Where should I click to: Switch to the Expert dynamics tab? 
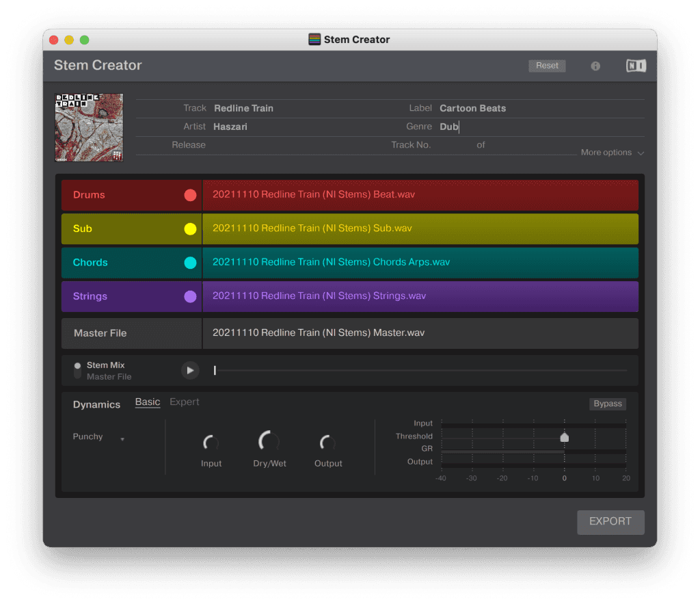(184, 402)
